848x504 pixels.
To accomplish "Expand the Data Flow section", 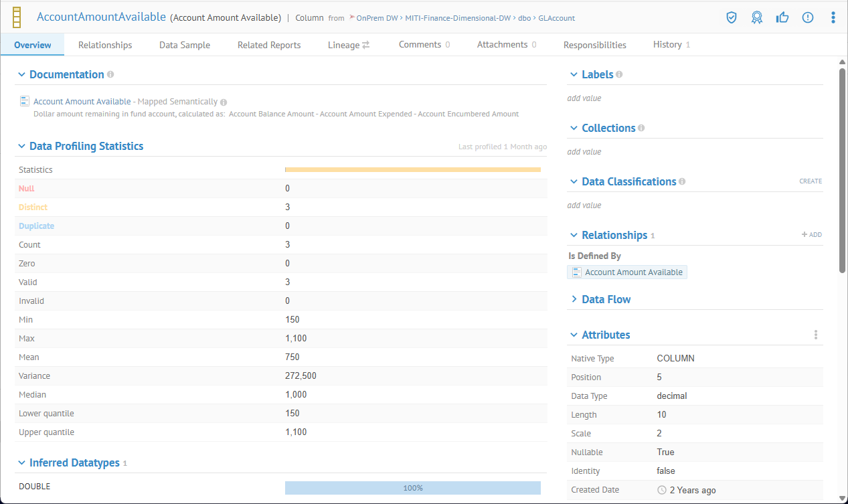I will point(574,299).
